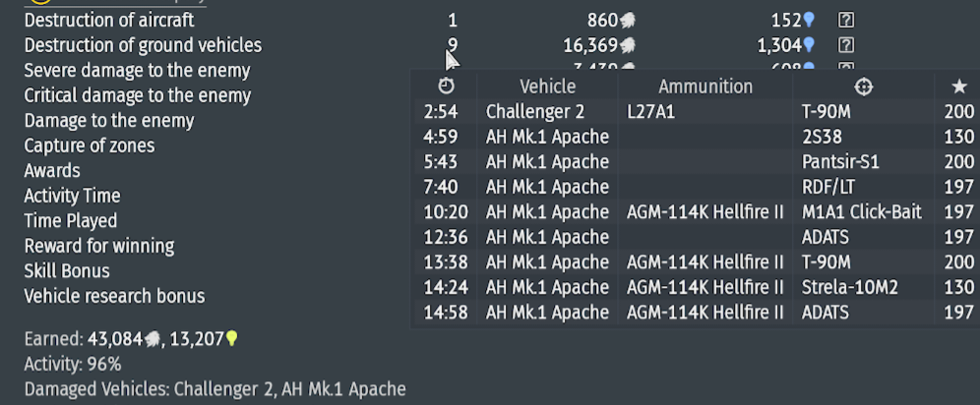Click help icon for Destruction of aircraft
Screen dimensions: 980x405
845,20
